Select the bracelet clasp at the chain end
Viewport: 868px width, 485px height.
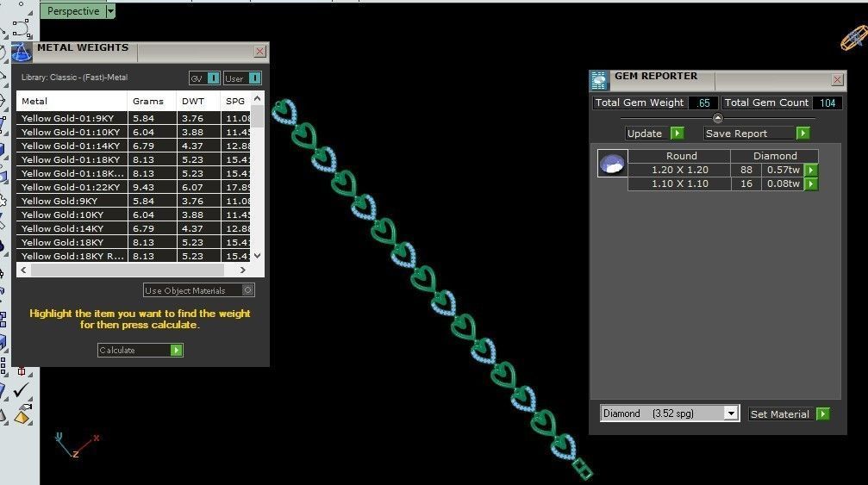tap(583, 469)
